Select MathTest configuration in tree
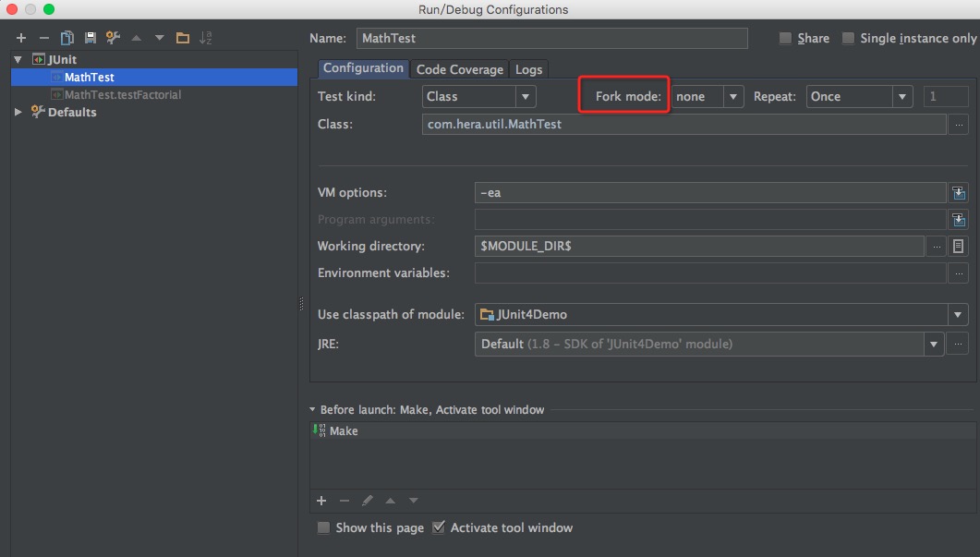The height and width of the screenshot is (557, 980). coord(153,77)
